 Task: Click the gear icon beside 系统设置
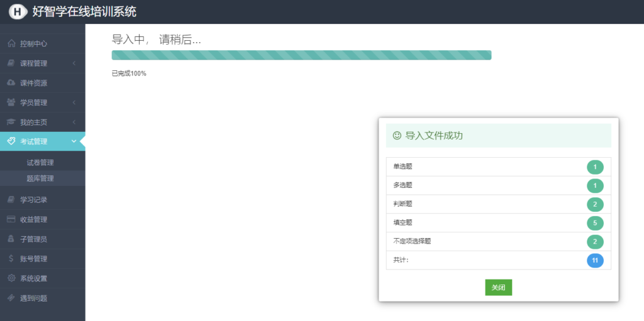click(11, 278)
